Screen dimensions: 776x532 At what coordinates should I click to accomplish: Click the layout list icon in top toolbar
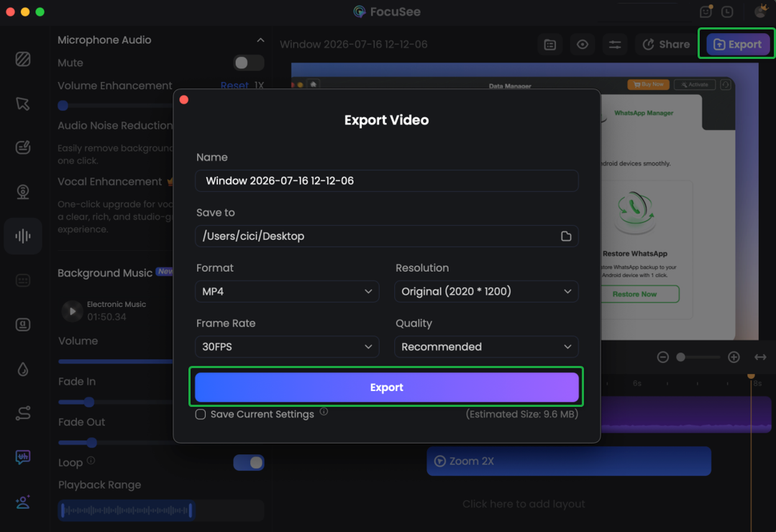(550, 45)
